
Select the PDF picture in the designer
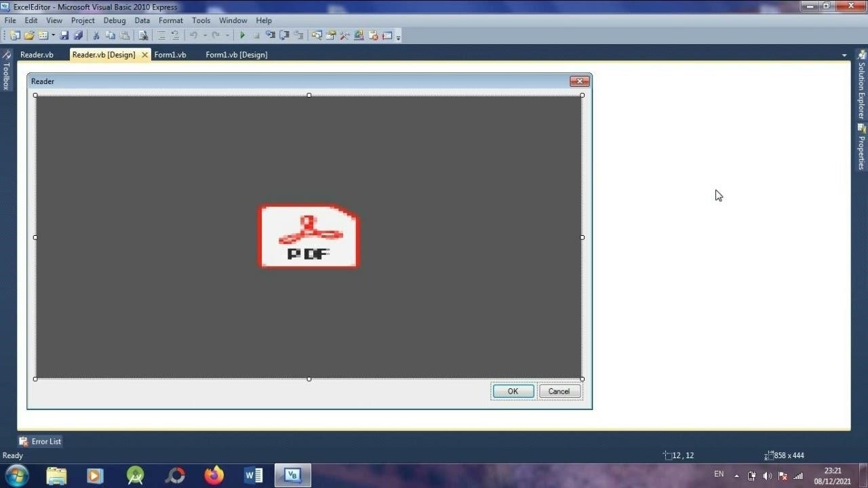coord(309,237)
